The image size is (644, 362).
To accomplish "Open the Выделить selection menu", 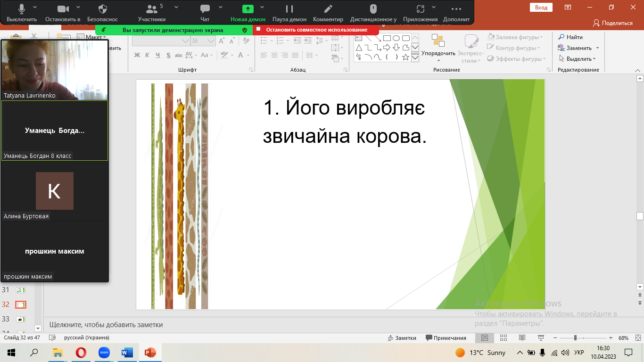I will pyautogui.click(x=577, y=59).
